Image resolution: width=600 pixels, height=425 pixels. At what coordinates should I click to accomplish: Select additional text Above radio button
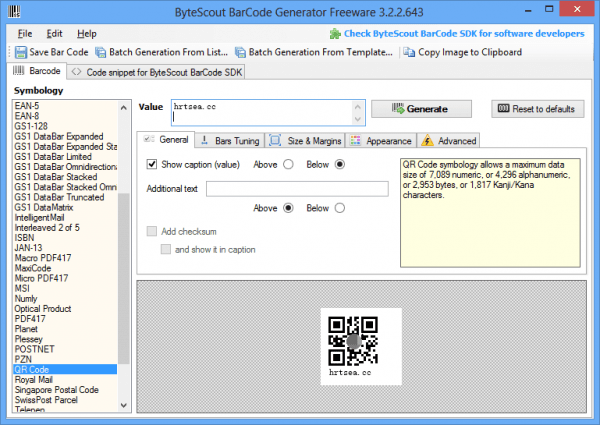(x=289, y=208)
